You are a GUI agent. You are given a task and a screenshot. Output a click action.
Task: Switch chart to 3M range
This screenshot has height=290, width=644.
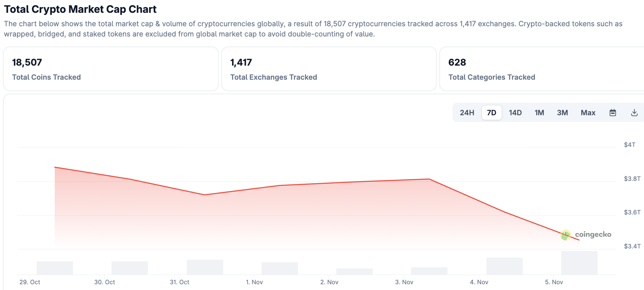pyautogui.click(x=562, y=113)
